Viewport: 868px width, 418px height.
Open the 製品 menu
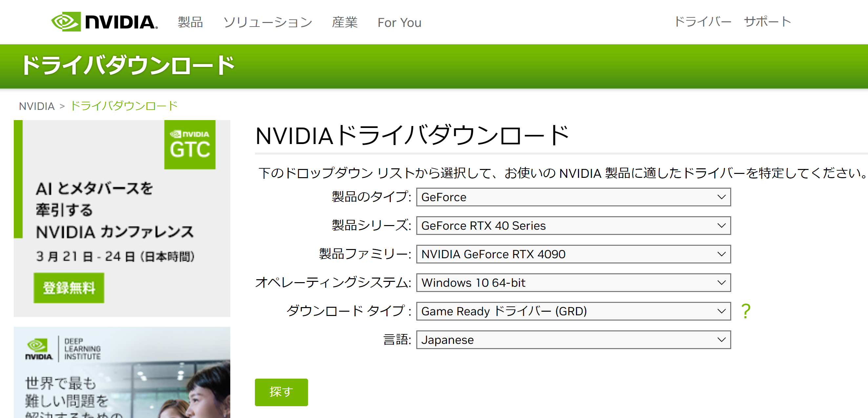tap(190, 22)
